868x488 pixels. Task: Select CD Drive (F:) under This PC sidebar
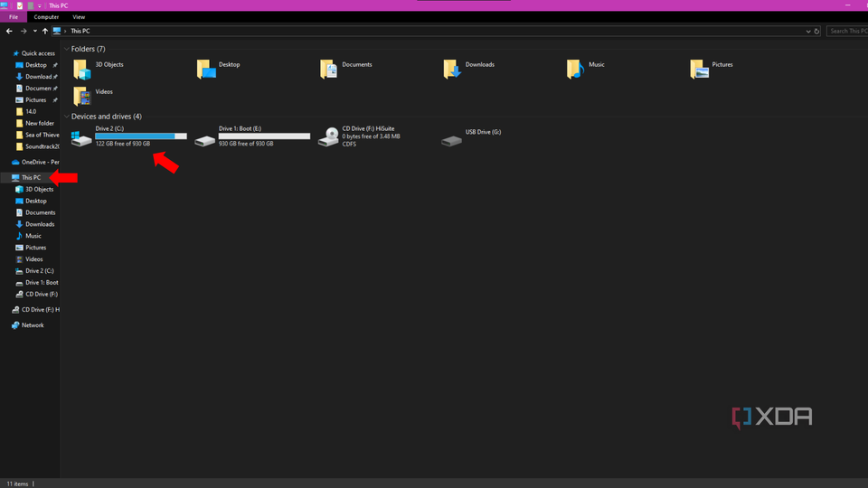42,293
